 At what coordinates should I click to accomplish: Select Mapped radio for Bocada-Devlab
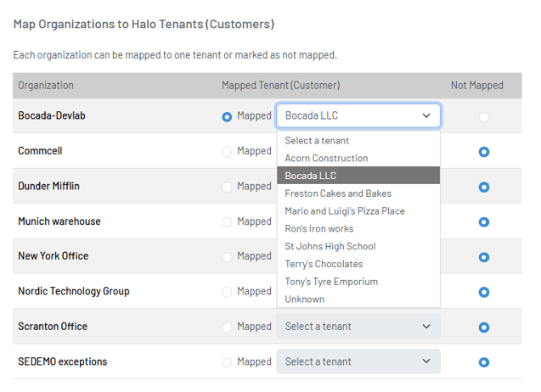227,116
